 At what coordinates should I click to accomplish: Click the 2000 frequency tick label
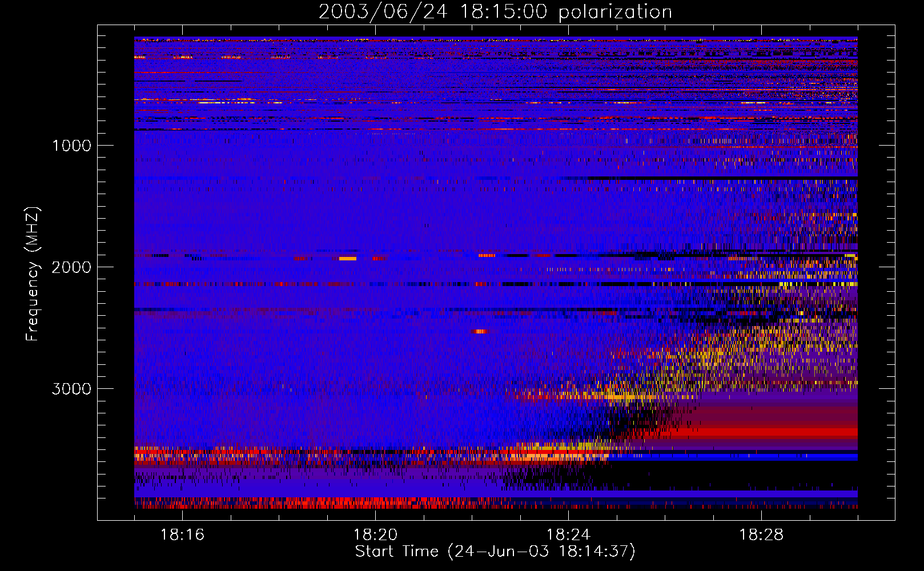click(x=72, y=267)
